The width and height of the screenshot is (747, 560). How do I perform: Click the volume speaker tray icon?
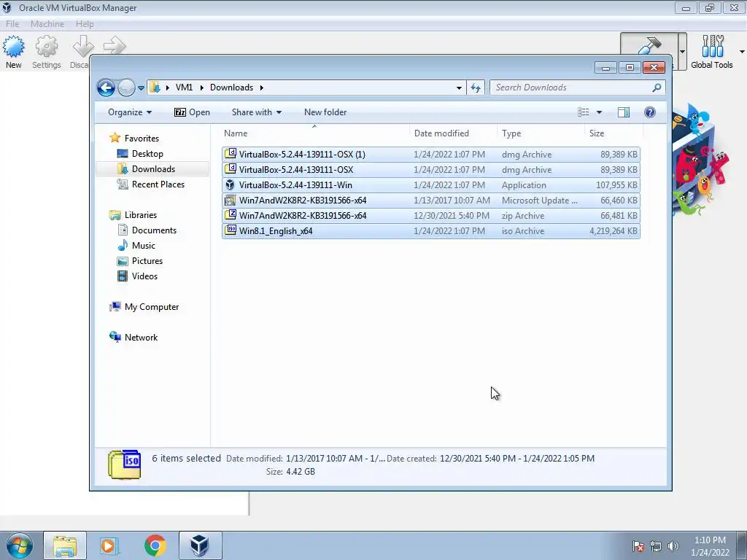coord(673,546)
